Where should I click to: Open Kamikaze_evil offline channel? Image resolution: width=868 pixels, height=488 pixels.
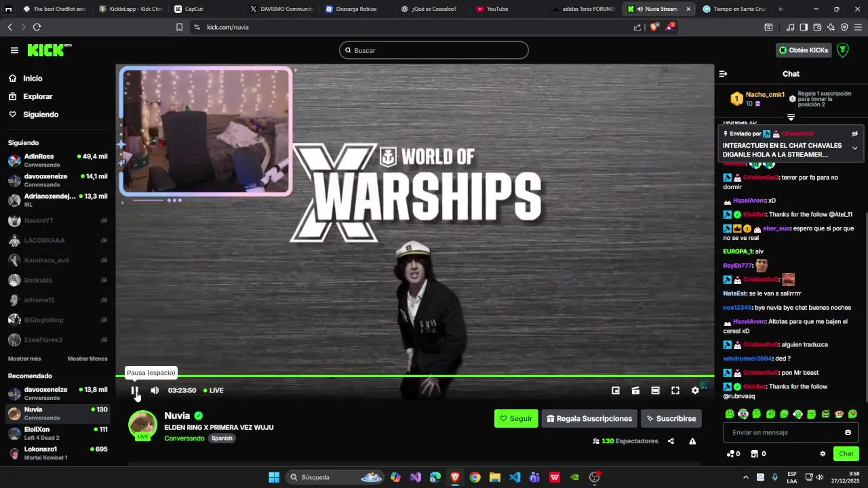[x=58, y=260]
